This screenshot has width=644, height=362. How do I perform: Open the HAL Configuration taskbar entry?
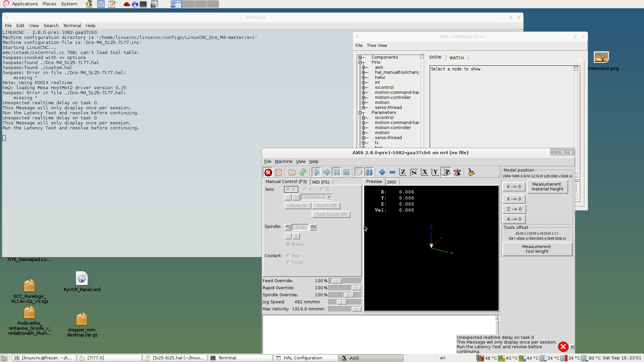[305, 358]
